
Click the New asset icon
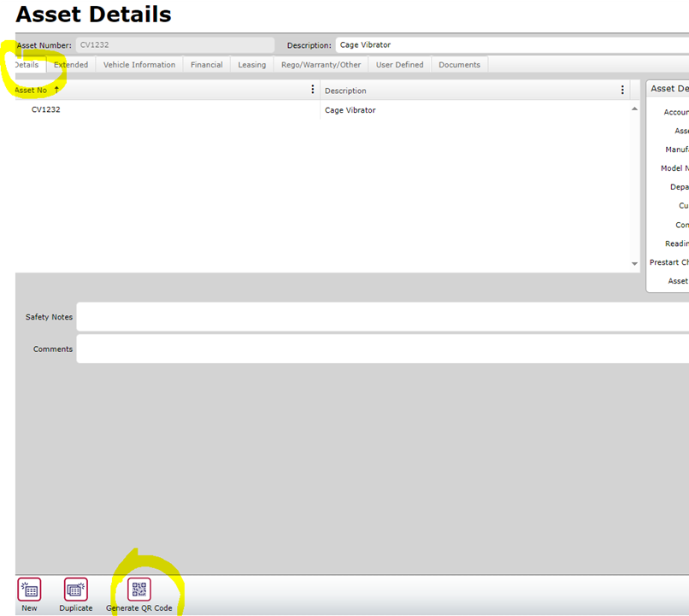pyautogui.click(x=29, y=590)
